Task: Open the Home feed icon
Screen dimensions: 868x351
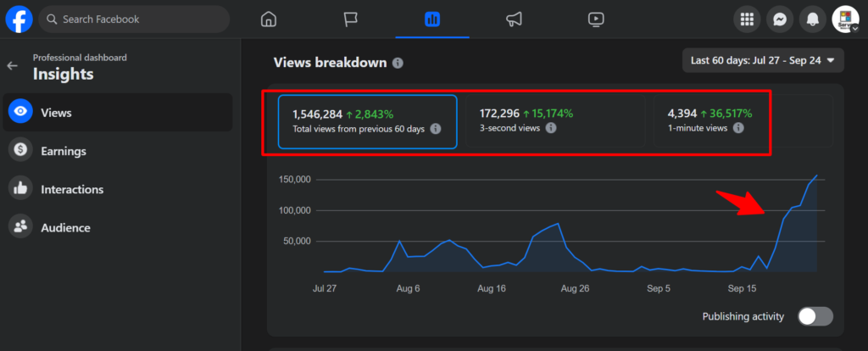Action: tap(269, 19)
